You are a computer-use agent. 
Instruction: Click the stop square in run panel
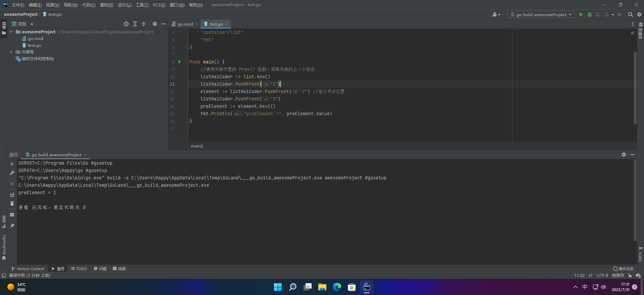pos(12,184)
